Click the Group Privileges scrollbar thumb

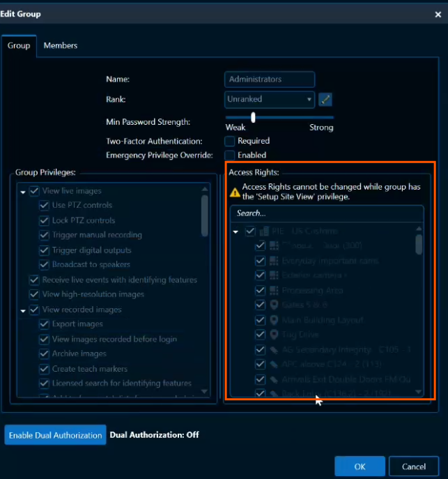pos(205,215)
